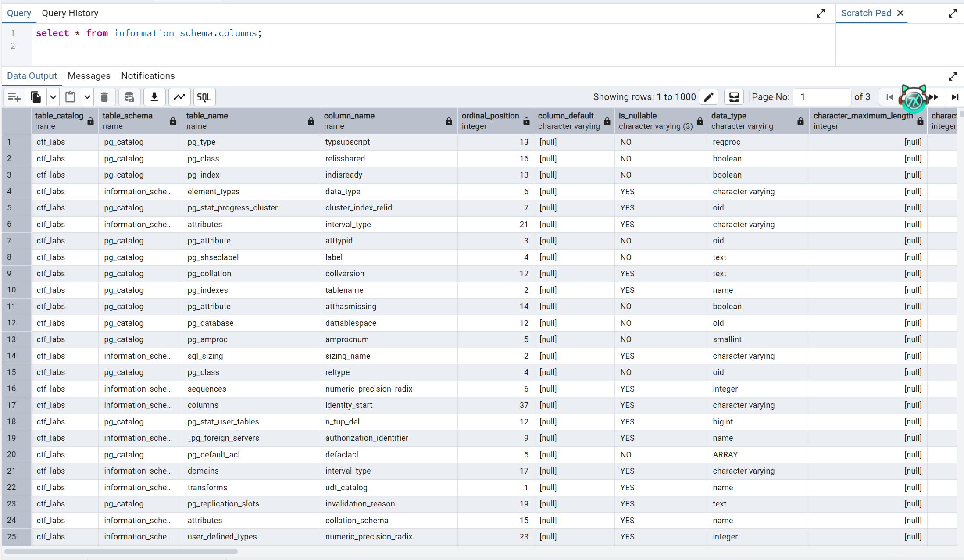Copy selected rows with the copy icon
Image resolution: width=964 pixels, height=560 pixels.
coord(36,97)
